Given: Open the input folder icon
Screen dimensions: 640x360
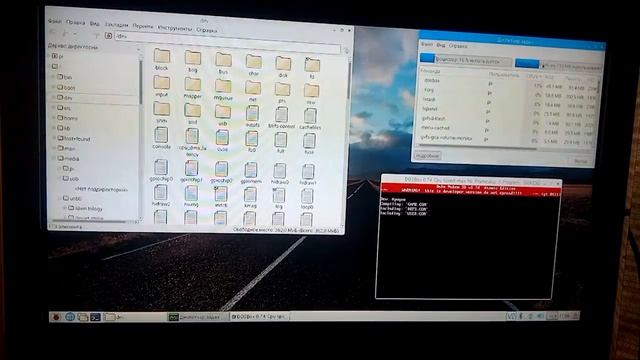Looking at the screenshot, I should (162, 83).
